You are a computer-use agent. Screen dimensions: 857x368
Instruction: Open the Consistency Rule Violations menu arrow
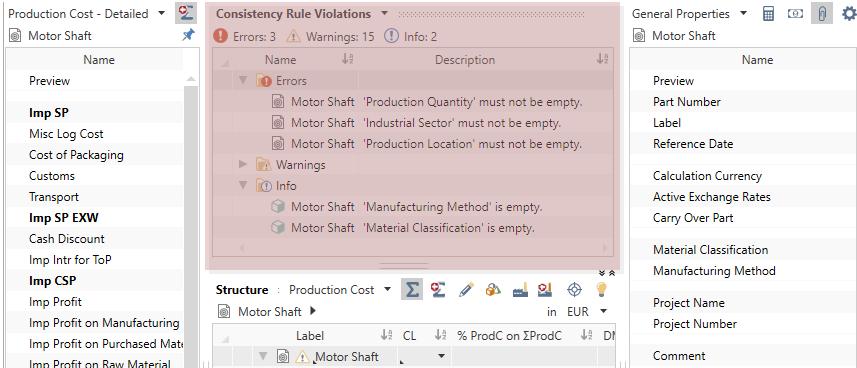[385, 14]
